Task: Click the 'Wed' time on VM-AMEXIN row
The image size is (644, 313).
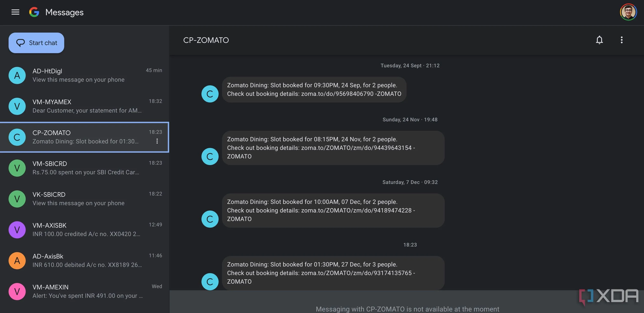Action: tap(157, 286)
